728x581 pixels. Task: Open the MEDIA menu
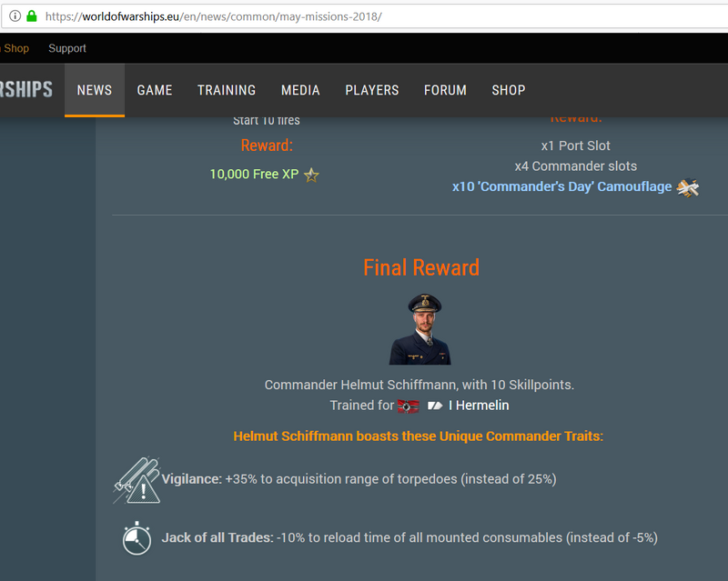click(300, 90)
